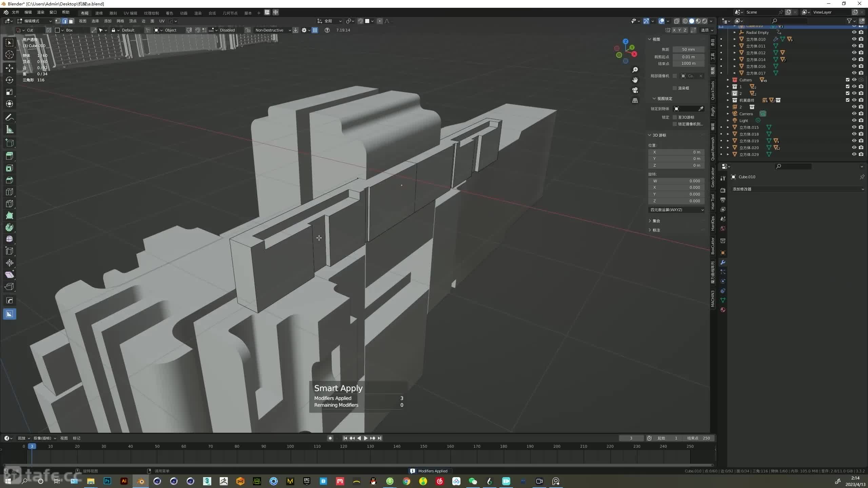The width and height of the screenshot is (868, 488).
Task: Hide the Light object with eye icon
Action: [x=854, y=120]
